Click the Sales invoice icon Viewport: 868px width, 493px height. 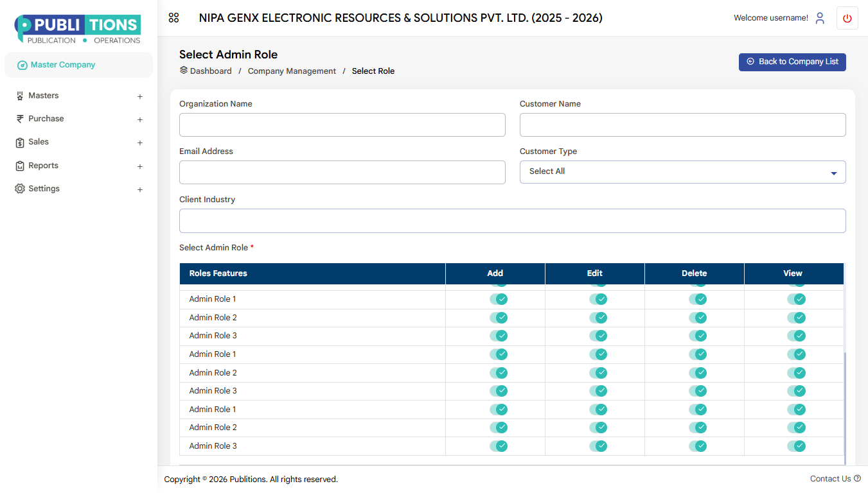[20, 143]
